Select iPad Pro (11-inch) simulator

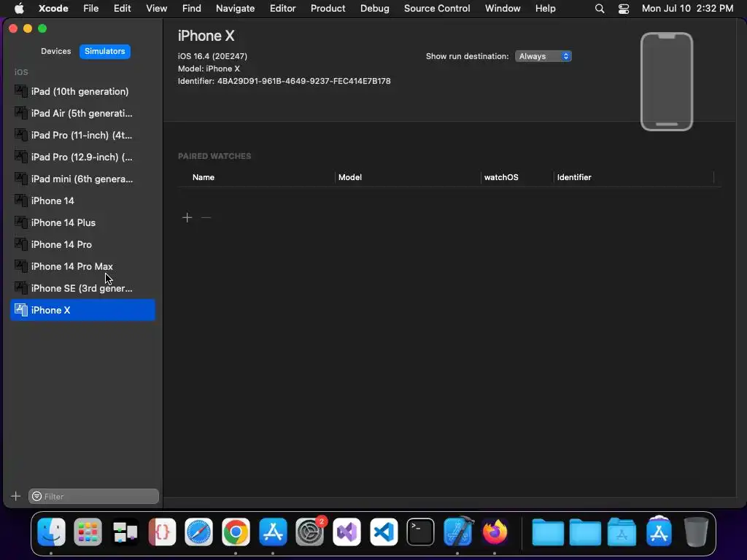pos(82,135)
